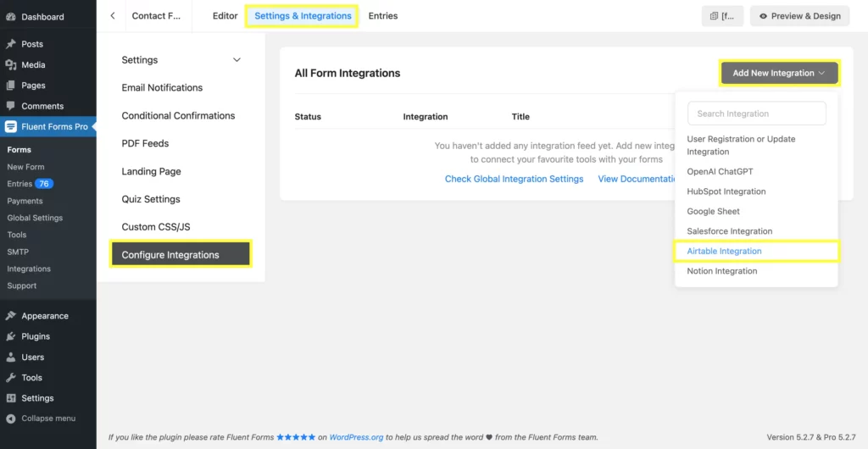
Task: Click the Comments bubble icon
Action: [10, 106]
